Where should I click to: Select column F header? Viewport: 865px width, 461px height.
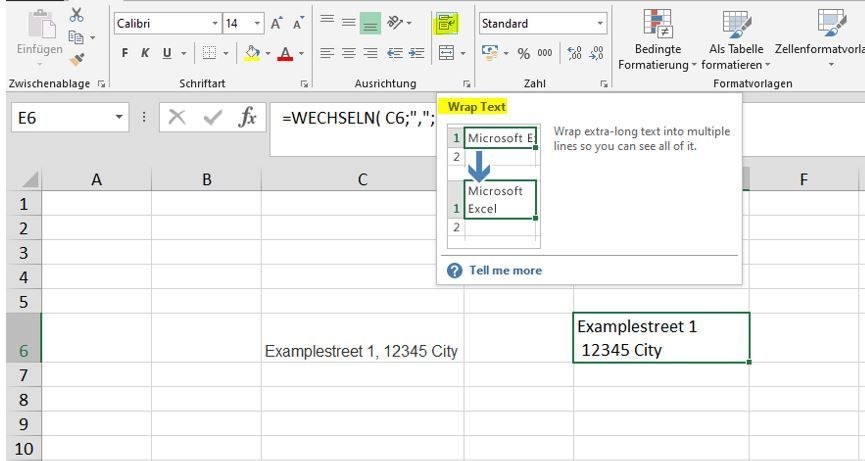click(x=803, y=179)
